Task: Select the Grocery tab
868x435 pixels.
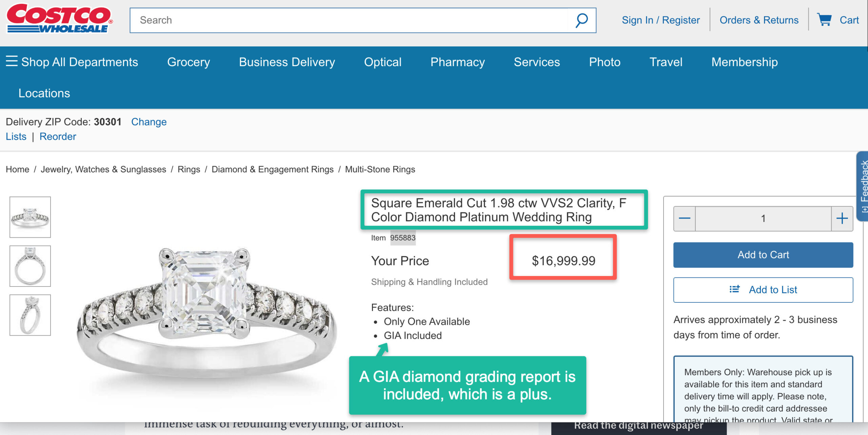Action: click(x=189, y=62)
